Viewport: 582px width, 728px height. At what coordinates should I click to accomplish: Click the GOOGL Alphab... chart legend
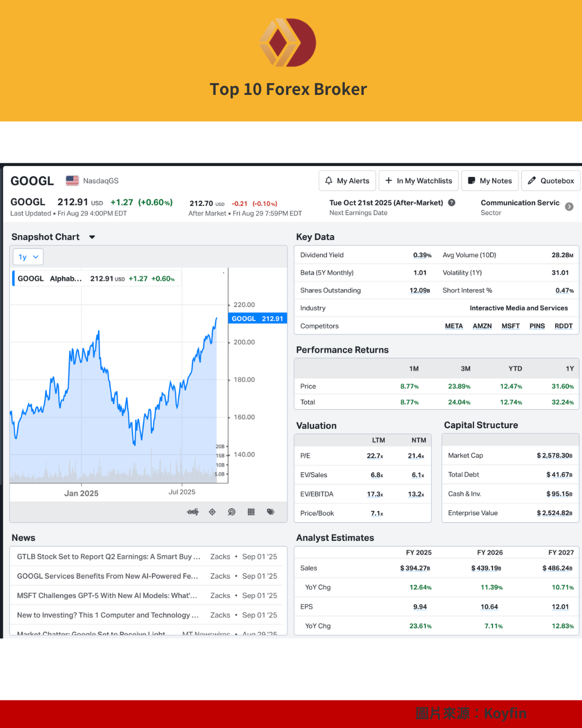(x=97, y=279)
